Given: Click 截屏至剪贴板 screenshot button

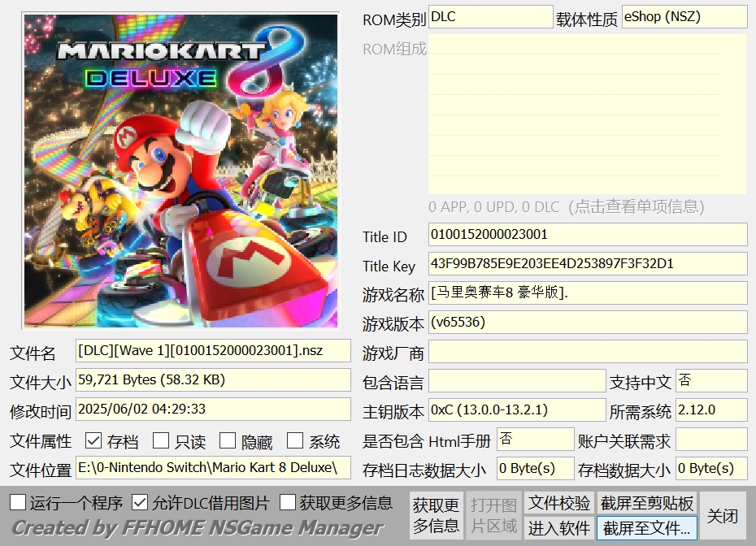Looking at the screenshot, I should coord(647,502).
